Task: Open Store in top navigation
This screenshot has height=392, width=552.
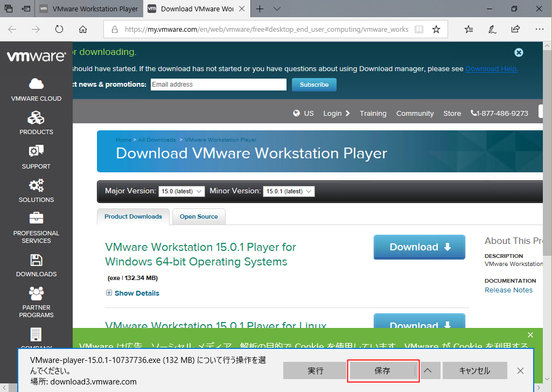Action: (x=452, y=113)
